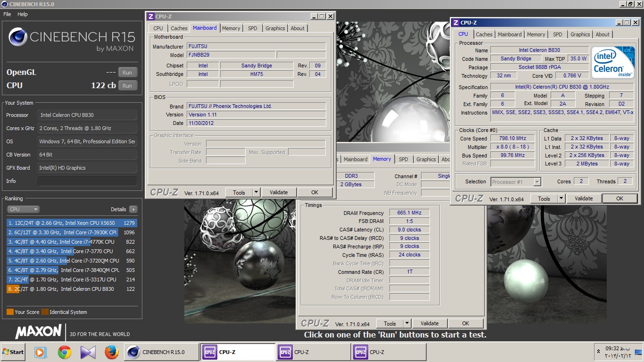This screenshot has height=362, width=644.
Task: Open the CPU ranking type dropdown
Action: pos(23,209)
